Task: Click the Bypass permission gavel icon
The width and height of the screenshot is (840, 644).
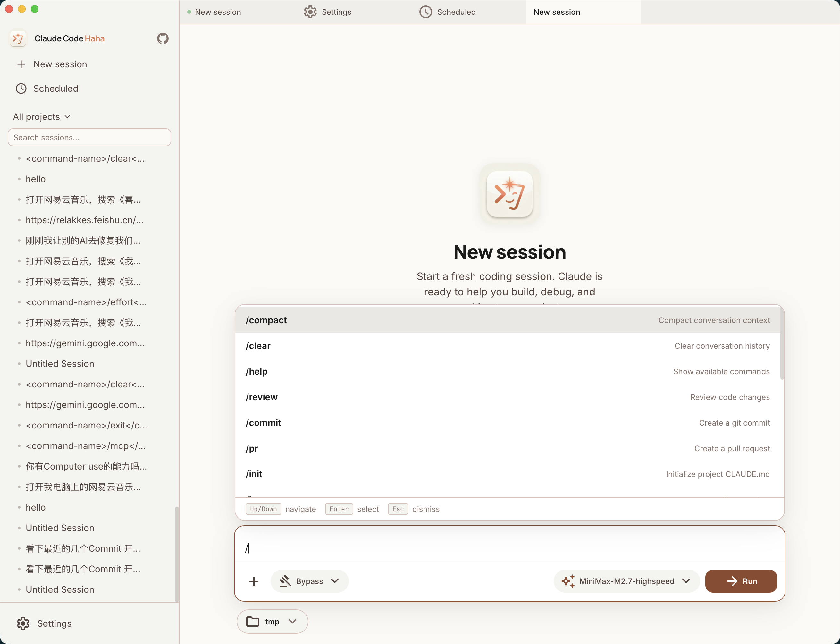Action: coord(285,581)
